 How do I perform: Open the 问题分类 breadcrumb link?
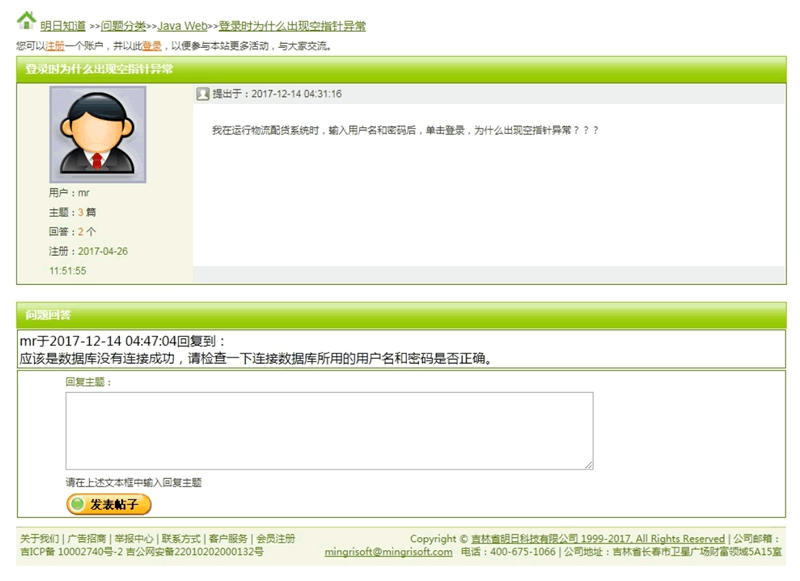click(123, 26)
